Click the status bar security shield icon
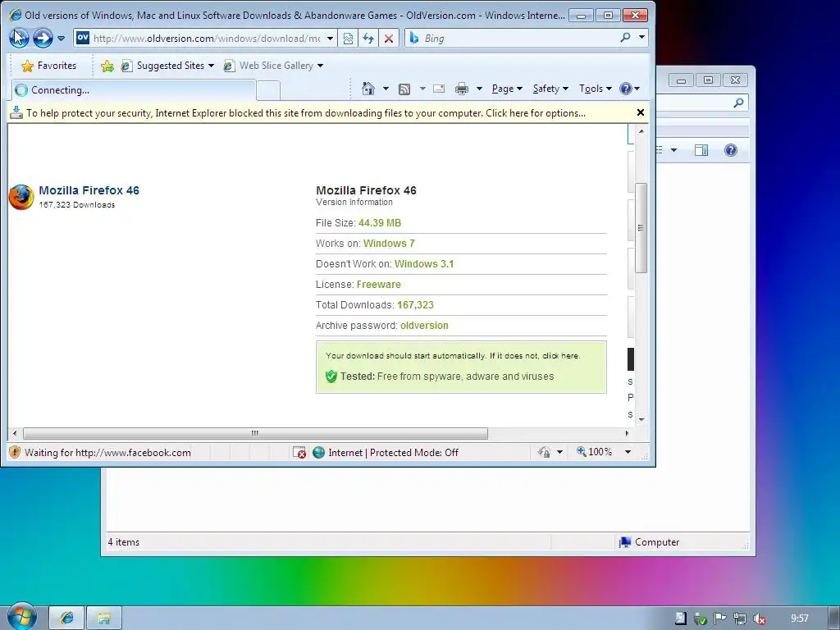This screenshot has height=630, width=840. point(15,452)
